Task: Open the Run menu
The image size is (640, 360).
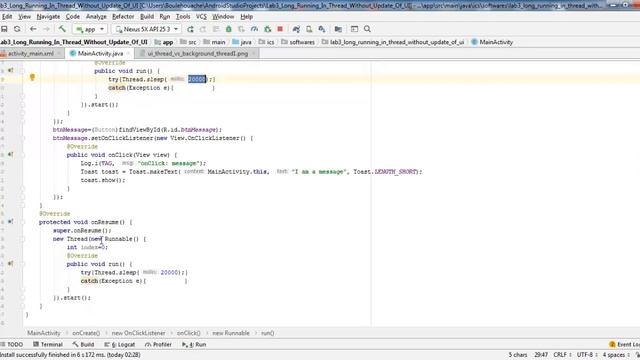Action: point(164,17)
